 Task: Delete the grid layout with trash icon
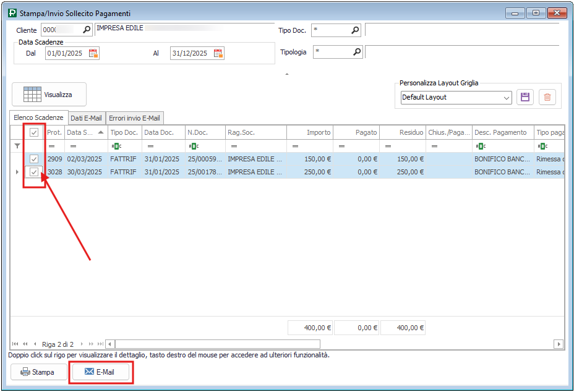[547, 97]
